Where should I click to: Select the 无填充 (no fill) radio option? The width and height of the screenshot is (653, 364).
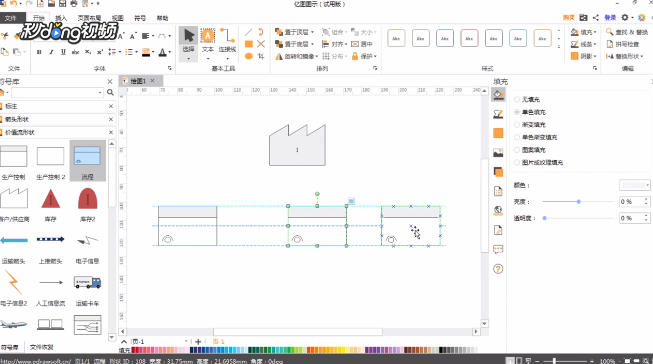pos(517,99)
